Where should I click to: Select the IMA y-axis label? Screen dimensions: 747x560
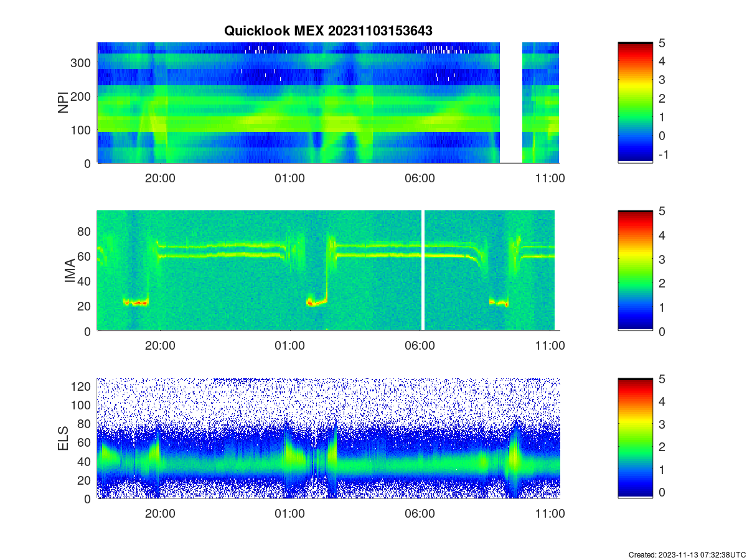[x=71, y=271]
